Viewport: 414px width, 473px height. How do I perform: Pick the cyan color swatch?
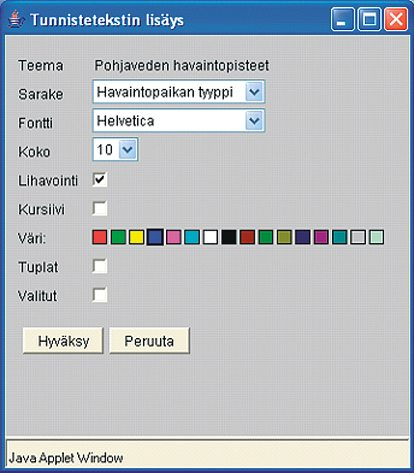point(192,237)
